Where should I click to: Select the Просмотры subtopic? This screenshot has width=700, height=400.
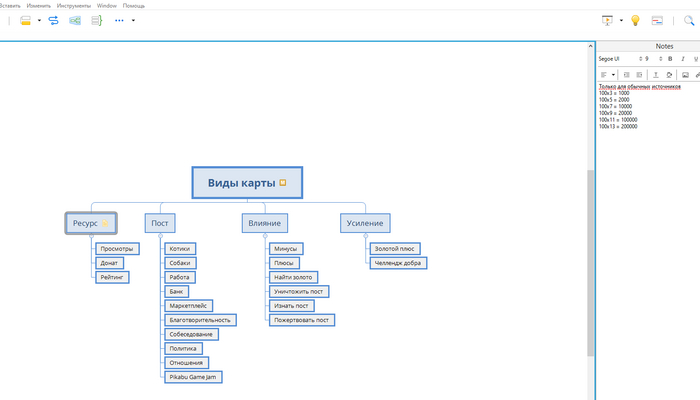(117, 249)
